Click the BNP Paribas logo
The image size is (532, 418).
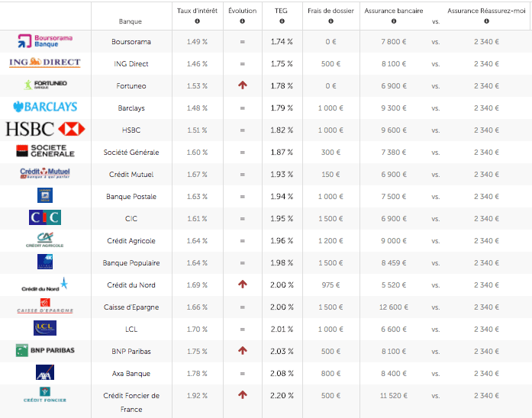pos(45,351)
